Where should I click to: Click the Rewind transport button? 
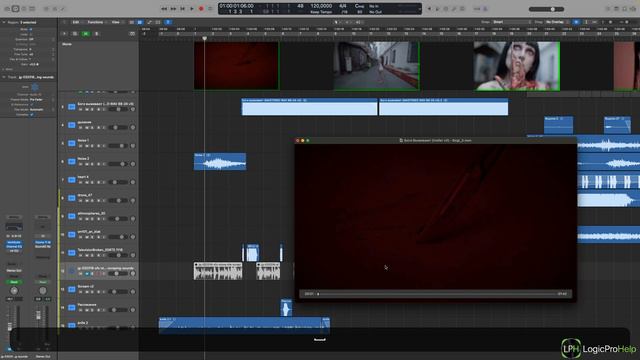164,9
